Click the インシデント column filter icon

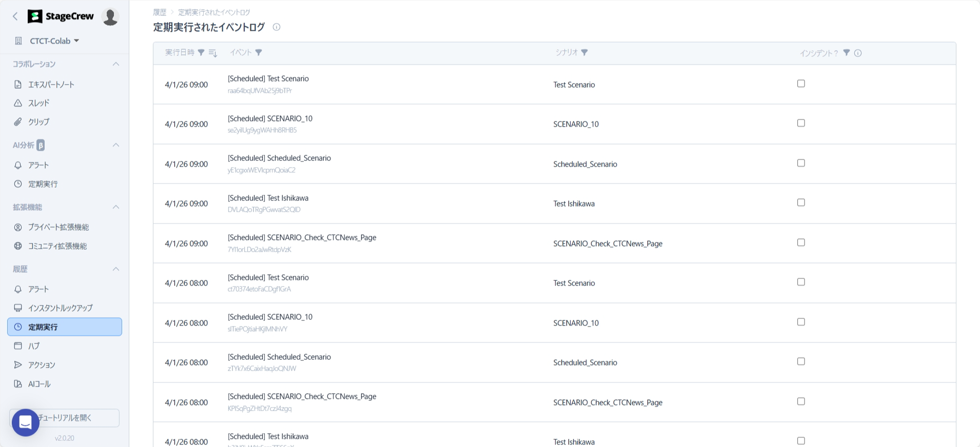847,53
